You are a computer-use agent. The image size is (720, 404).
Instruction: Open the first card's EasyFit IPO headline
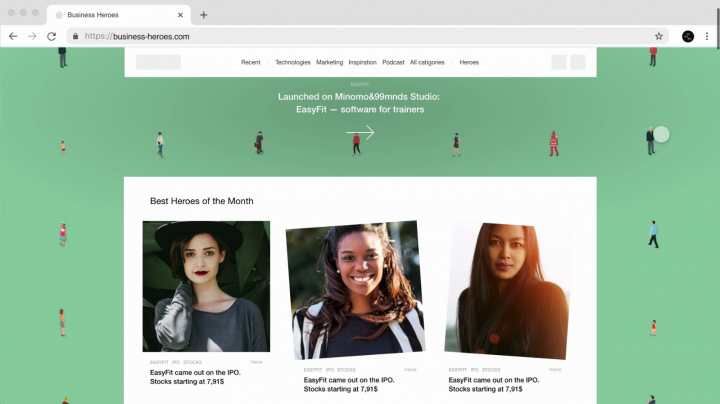(195, 377)
